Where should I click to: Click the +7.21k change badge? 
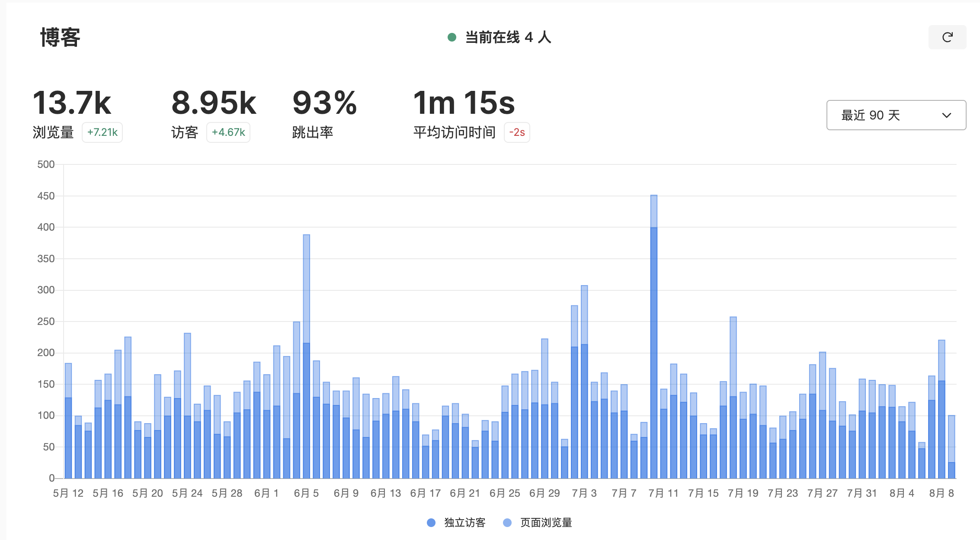pos(102,132)
